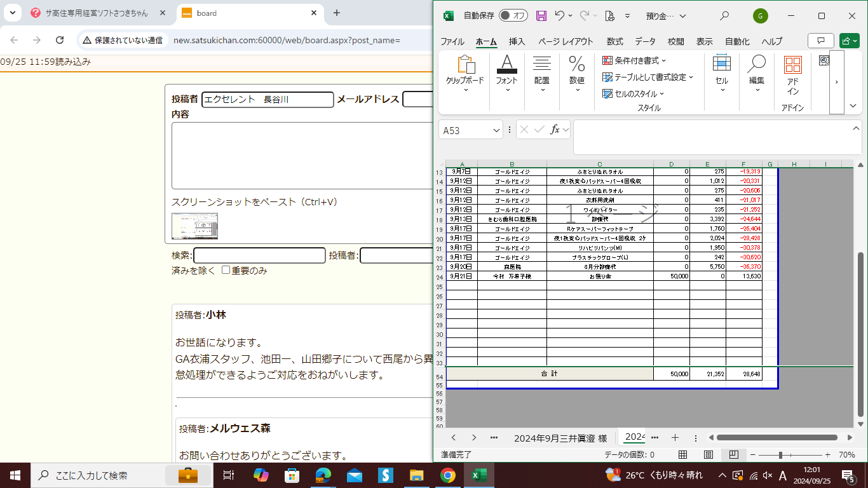Check the 重要のみ checkbox
Screen dimensions: 868x488
[x=226, y=270]
